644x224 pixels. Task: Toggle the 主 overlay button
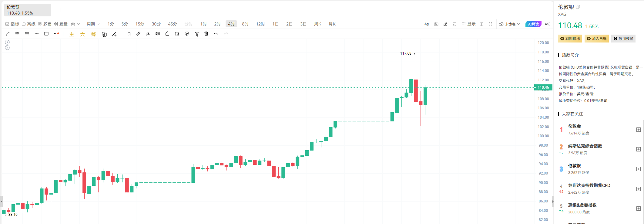[72, 34]
